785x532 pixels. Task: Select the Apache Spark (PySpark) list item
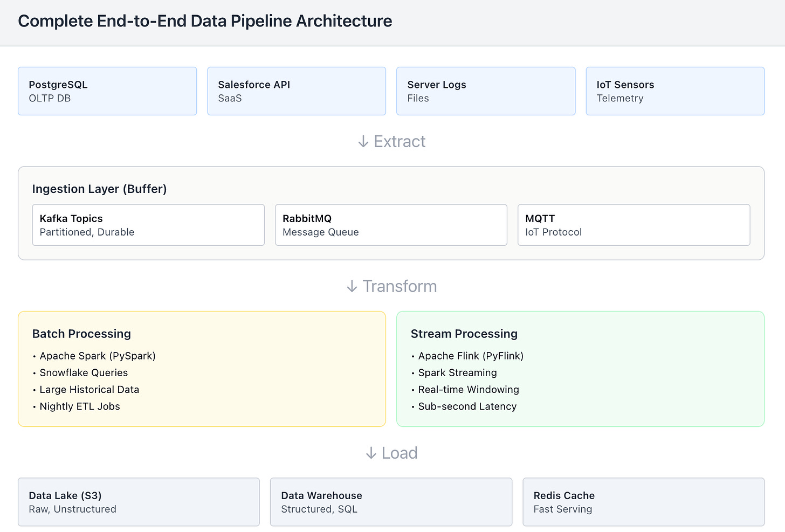pyautogui.click(x=98, y=356)
